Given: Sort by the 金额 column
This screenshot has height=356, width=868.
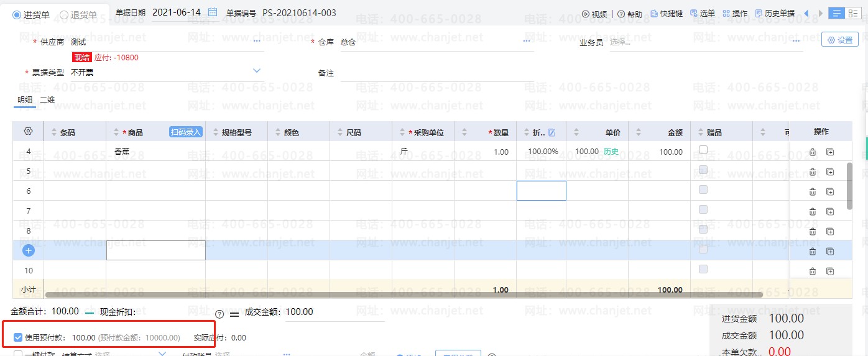Looking at the screenshot, I should tap(637, 132).
